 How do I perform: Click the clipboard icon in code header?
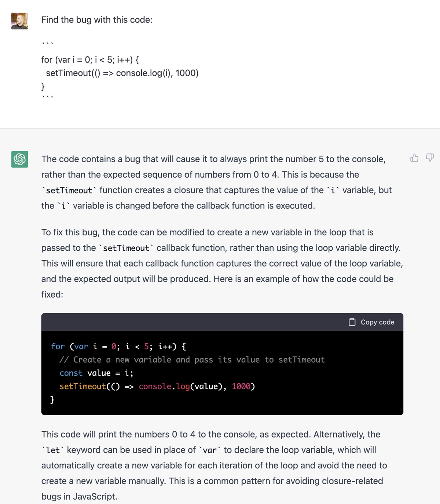pos(352,322)
